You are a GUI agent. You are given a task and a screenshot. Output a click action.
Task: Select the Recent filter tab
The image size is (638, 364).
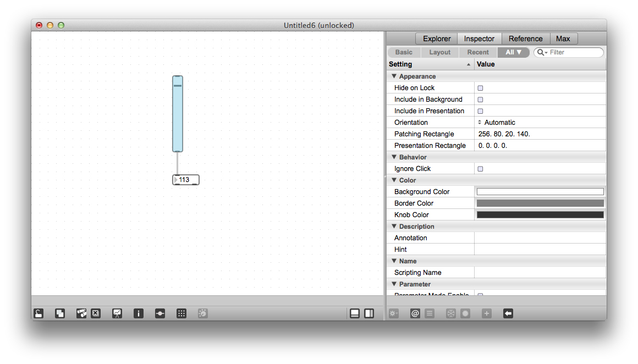(478, 52)
